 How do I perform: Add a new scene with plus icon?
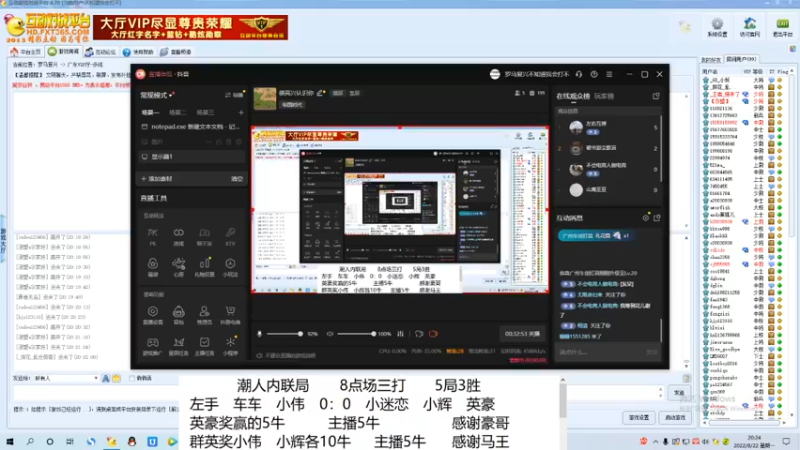click(x=241, y=112)
